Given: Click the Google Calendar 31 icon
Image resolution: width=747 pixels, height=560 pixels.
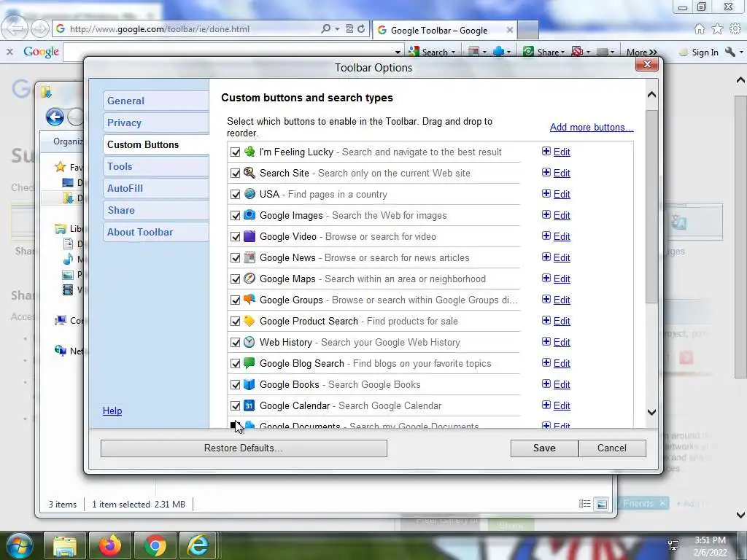Looking at the screenshot, I should click(249, 405).
